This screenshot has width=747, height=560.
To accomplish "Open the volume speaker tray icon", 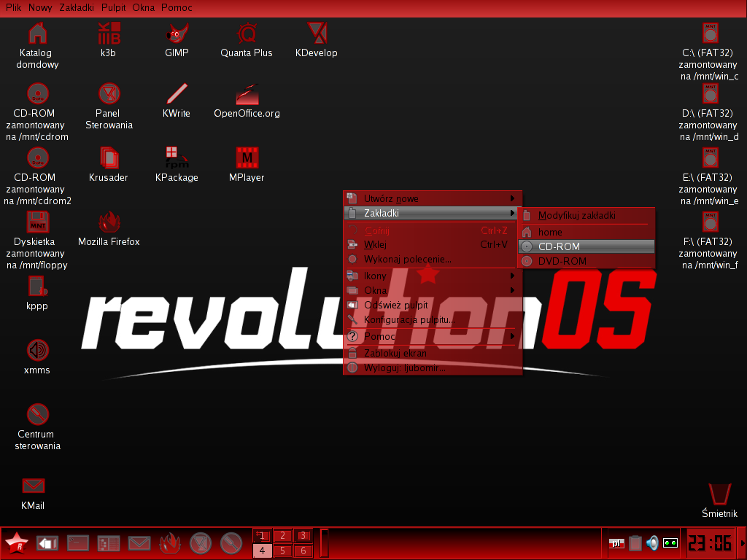I will [652, 542].
